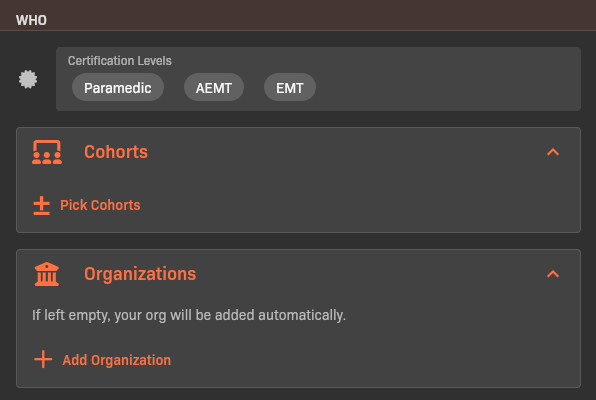596x400 pixels.
Task: Click the Certification Levels label
Action: click(119, 61)
